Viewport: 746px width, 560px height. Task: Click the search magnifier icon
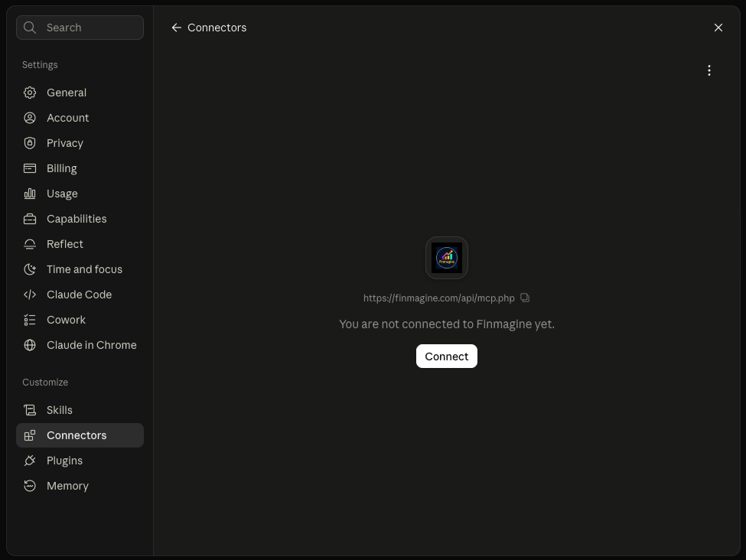[30, 28]
